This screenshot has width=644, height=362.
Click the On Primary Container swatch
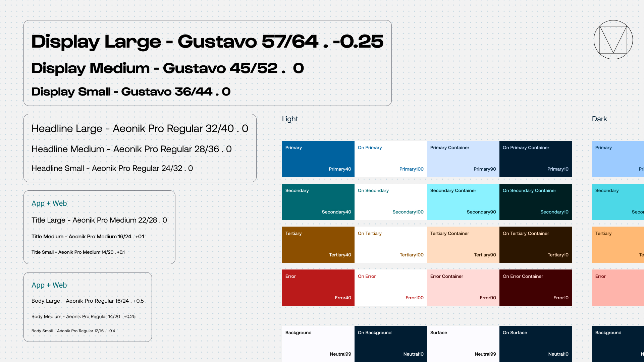click(535, 159)
